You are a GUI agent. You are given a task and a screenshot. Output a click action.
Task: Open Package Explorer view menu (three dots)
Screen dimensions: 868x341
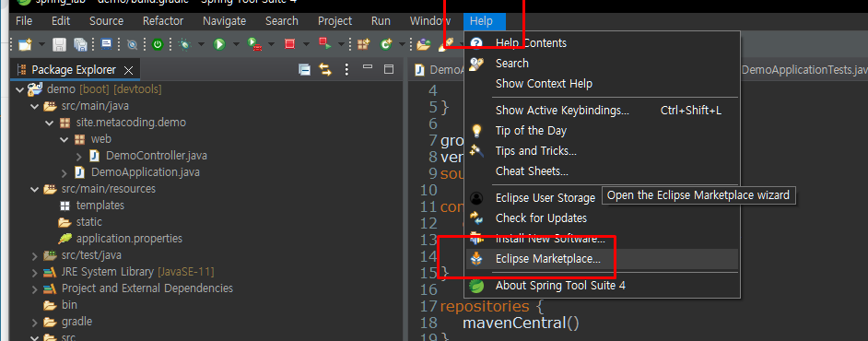tap(346, 70)
